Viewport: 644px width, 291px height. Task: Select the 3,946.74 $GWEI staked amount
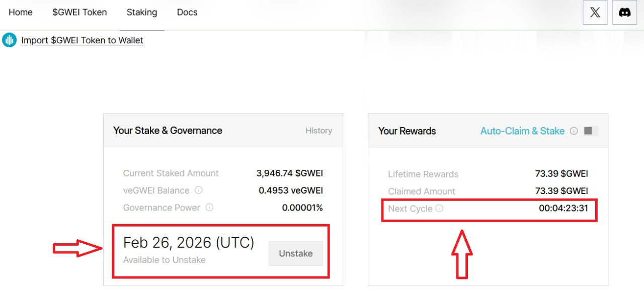click(290, 173)
